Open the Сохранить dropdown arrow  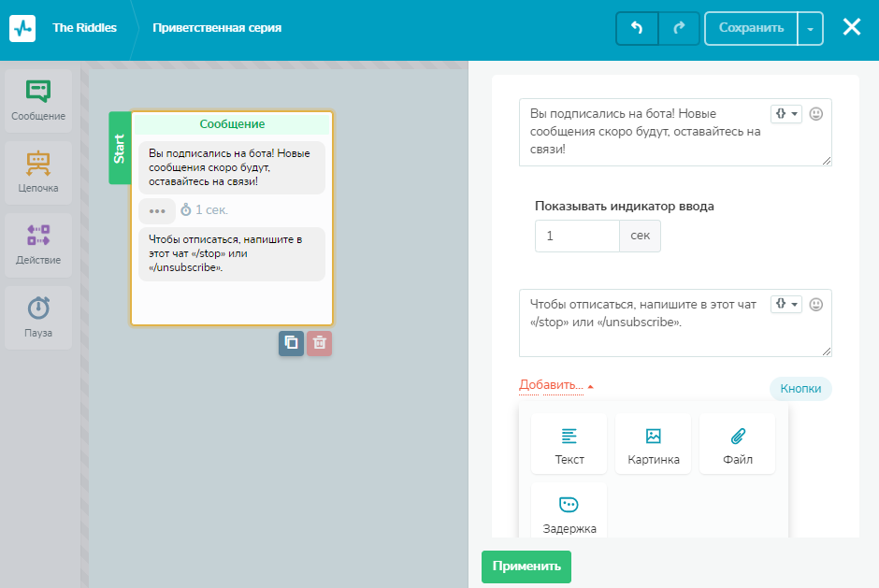pyautogui.click(x=810, y=28)
